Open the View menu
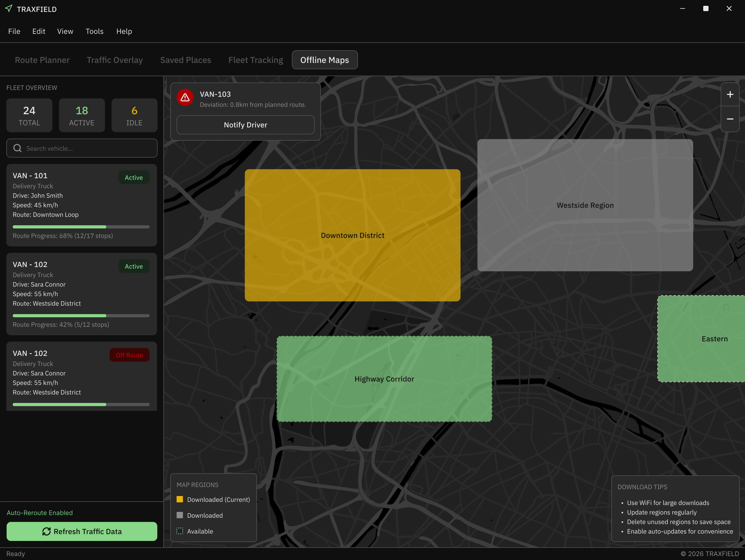The width and height of the screenshot is (745, 560). point(65,31)
